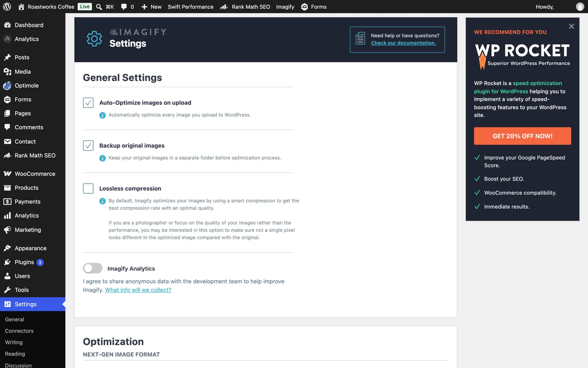Click the Howdy account greeting
588x368 pixels.
pos(545,7)
